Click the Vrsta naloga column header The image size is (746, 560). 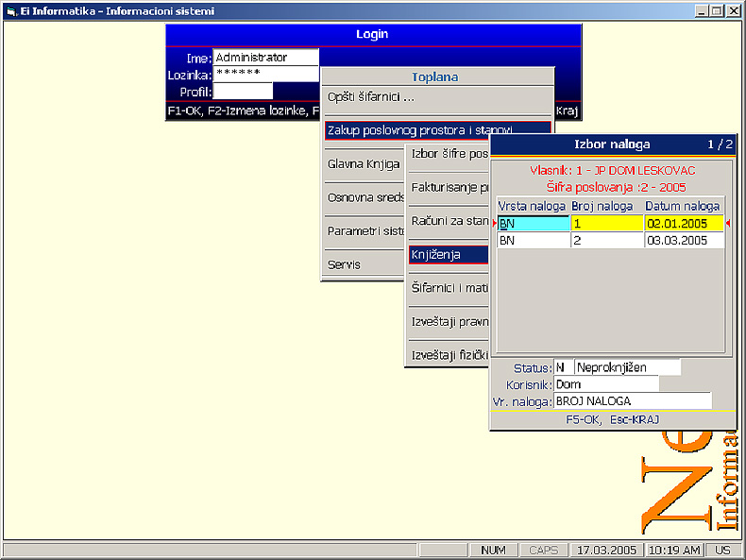click(x=533, y=206)
